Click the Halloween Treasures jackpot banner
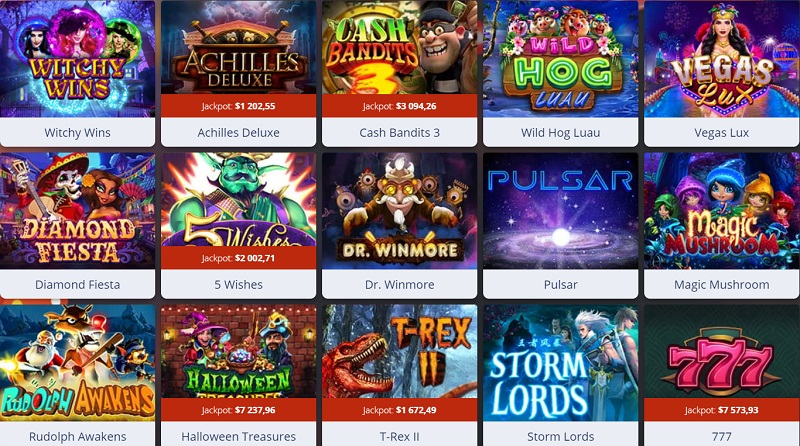800x446 pixels. [x=238, y=410]
